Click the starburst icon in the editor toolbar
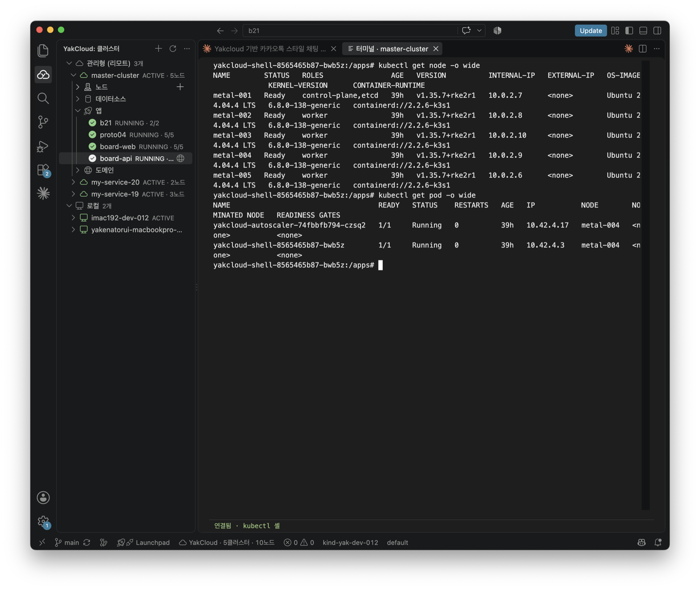Screen dimensions: 700x590 coord(628,49)
